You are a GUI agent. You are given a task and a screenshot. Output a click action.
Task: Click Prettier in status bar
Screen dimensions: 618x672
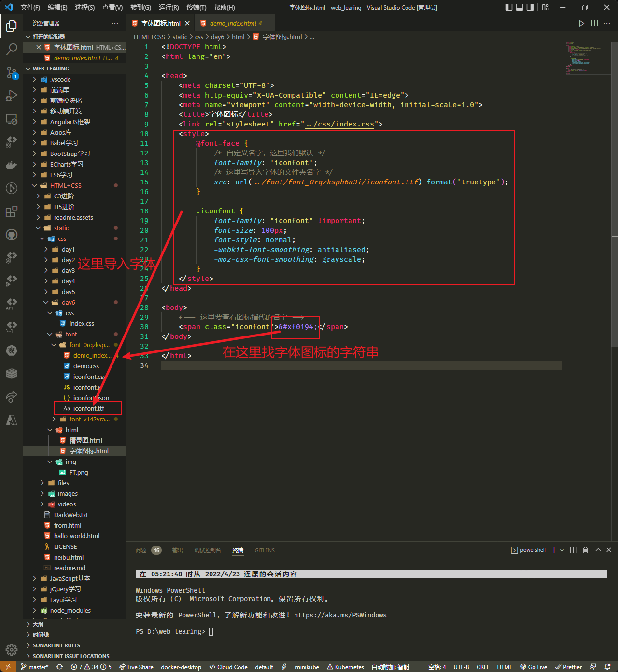pyautogui.click(x=568, y=667)
